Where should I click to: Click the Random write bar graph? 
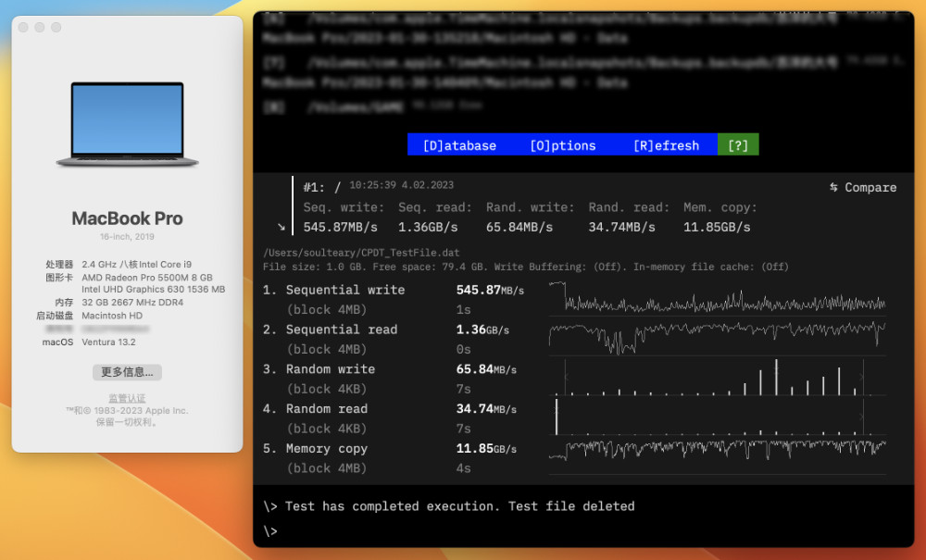click(x=717, y=377)
